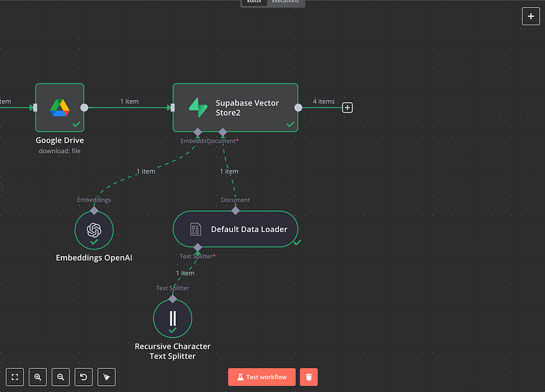Switch to the Executions tab

(285, 2)
